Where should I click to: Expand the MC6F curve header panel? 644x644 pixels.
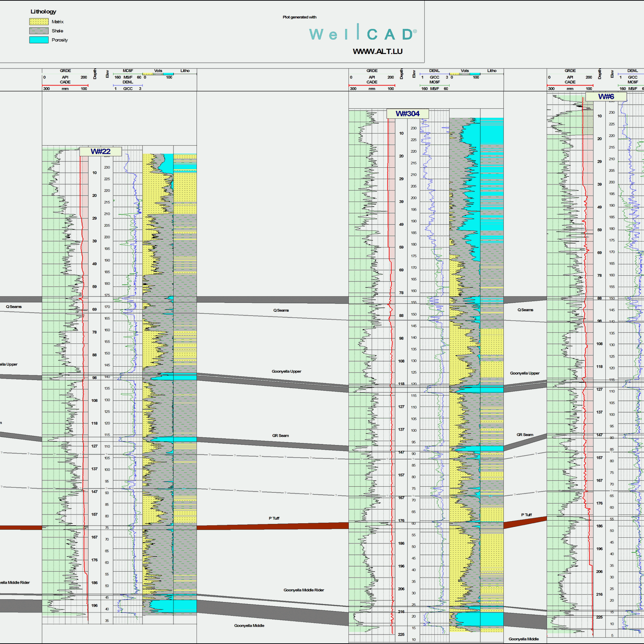coord(128,71)
